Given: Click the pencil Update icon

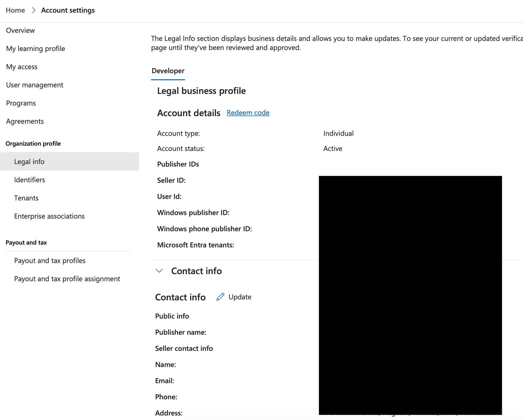Looking at the screenshot, I should 220,297.
